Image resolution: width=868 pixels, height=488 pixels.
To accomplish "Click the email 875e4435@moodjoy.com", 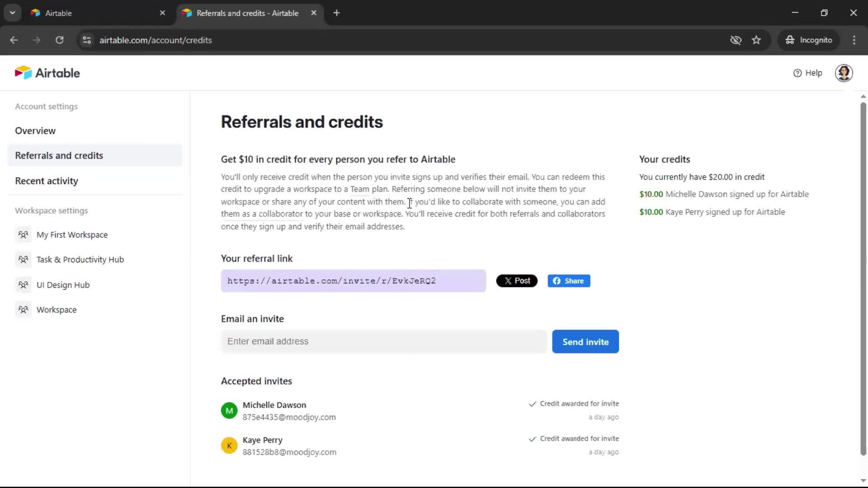I will pos(289,417).
